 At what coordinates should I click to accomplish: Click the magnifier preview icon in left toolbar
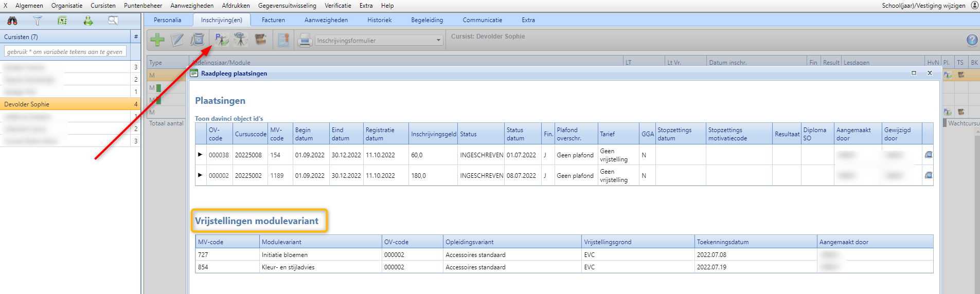pos(113,21)
